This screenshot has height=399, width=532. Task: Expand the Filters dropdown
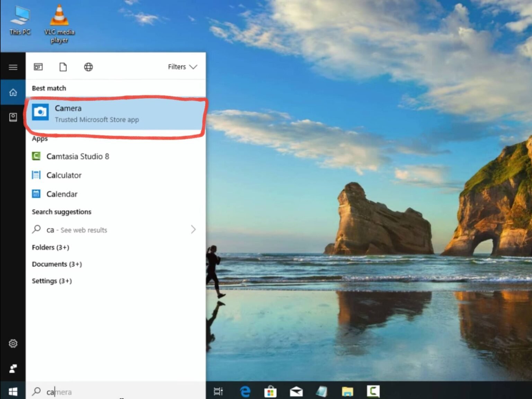point(183,66)
